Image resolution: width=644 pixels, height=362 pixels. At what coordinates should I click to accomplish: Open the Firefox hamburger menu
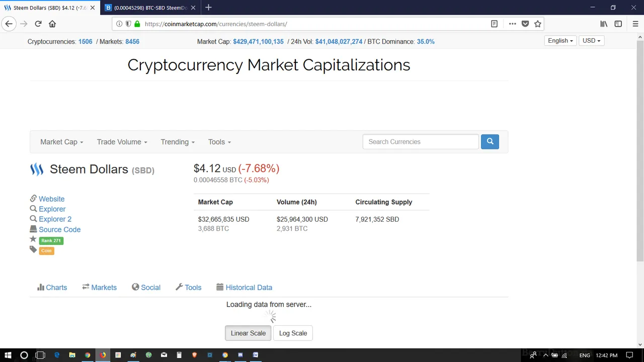point(635,24)
